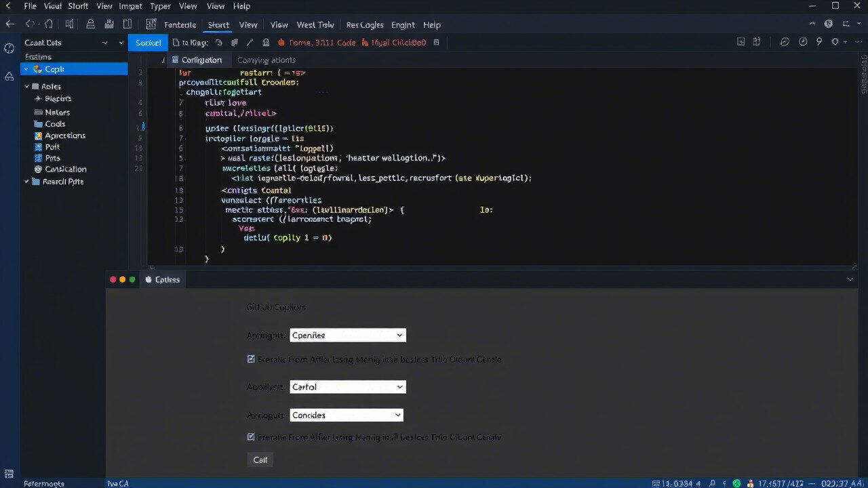This screenshot has width=868, height=488.
Task: Toggle the checkbox above the Cait button
Action: point(251,436)
